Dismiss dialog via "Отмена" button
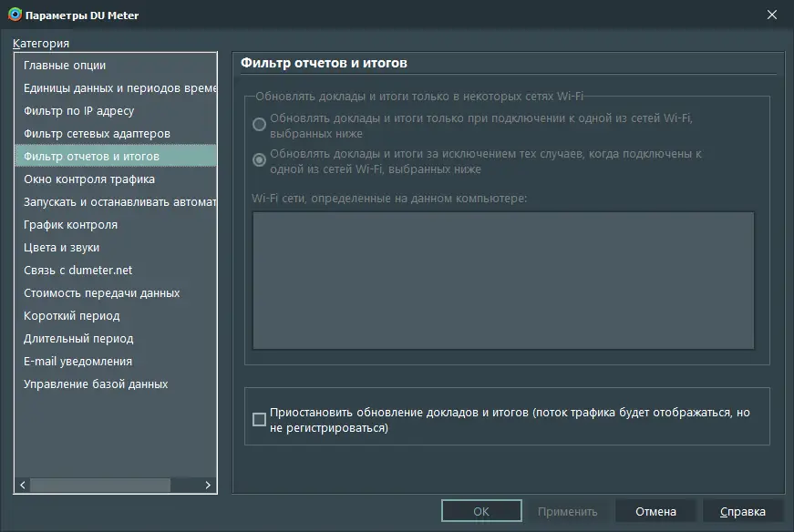Screen dimensions: 794x532 [x=655, y=510]
